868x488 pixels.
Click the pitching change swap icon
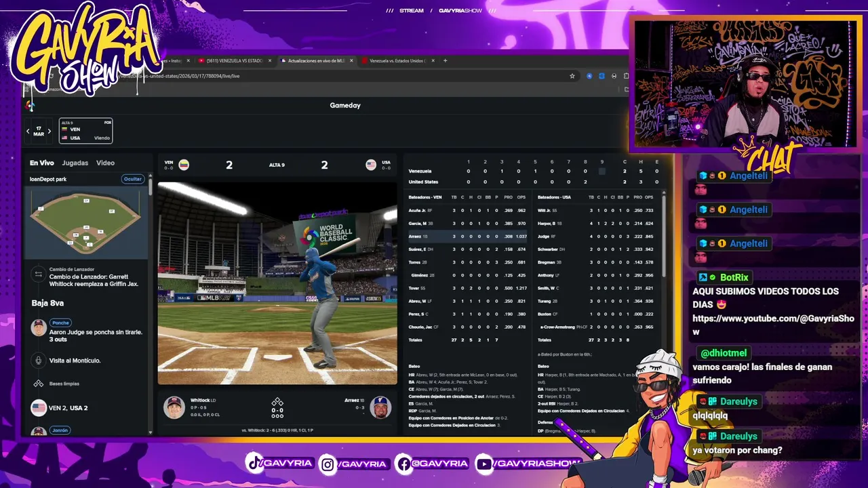click(x=39, y=274)
